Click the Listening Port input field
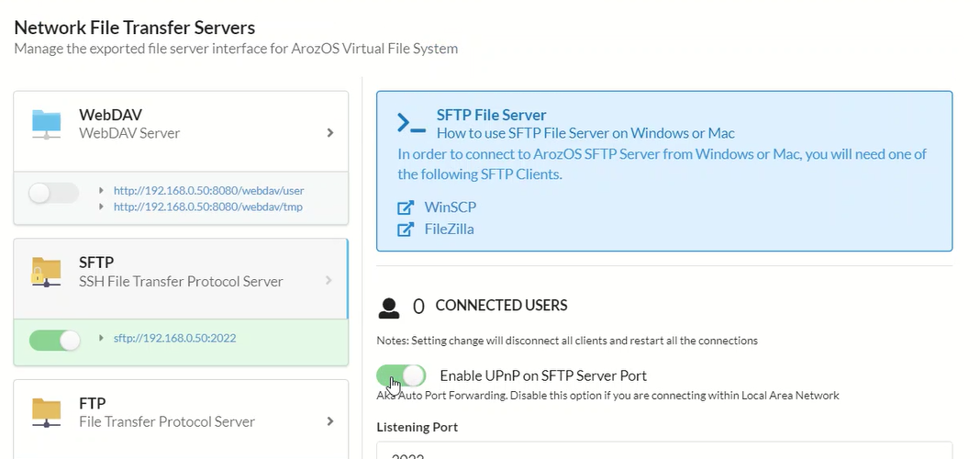The height and width of the screenshot is (459, 980). (x=664, y=451)
